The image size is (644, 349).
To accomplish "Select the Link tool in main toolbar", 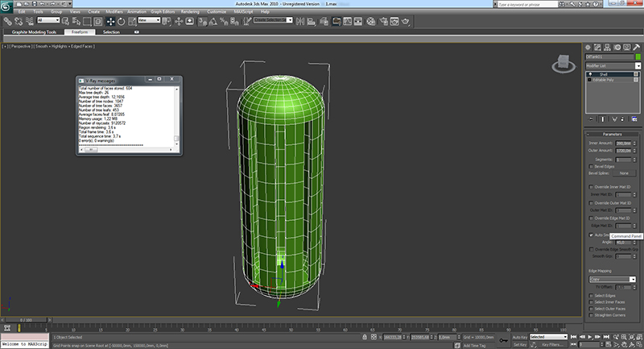I will [7, 21].
